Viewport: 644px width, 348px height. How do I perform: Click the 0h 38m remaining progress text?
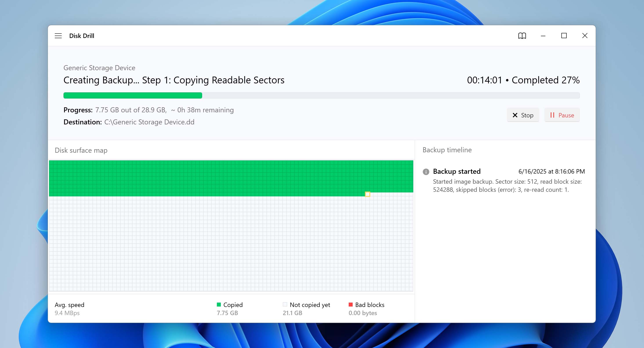tap(202, 110)
